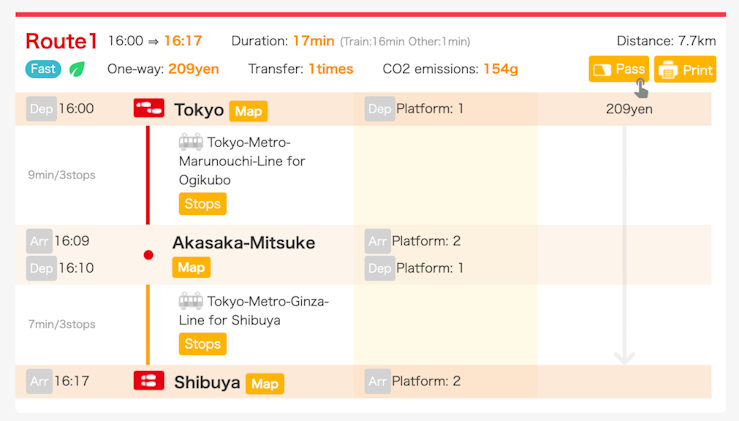Expand Stops for Ginza Line segment
The width and height of the screenshot is (739, 421).
click(202, 344)
